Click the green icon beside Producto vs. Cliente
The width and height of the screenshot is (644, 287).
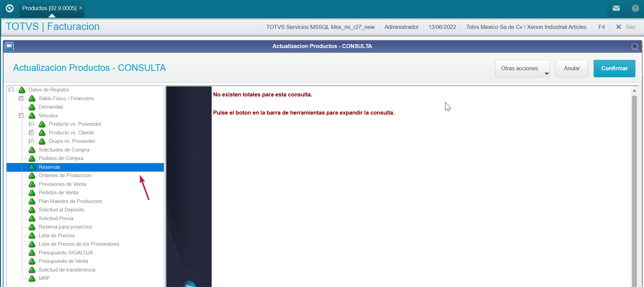[42, 133]
